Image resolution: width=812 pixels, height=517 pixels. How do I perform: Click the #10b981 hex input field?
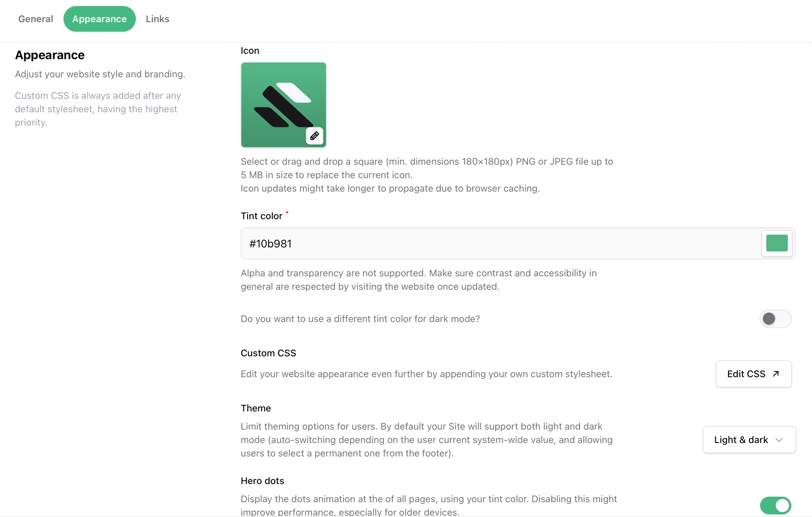(x=472, y=243)
